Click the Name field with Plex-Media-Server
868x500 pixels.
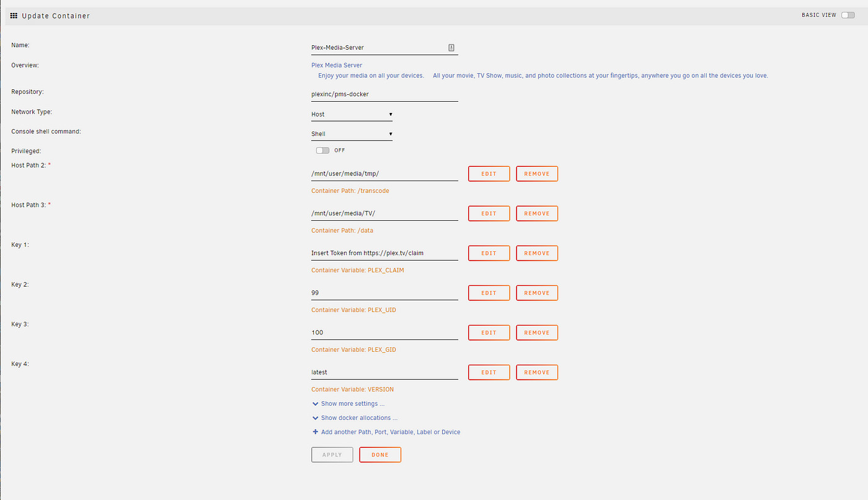pos(384,48)
